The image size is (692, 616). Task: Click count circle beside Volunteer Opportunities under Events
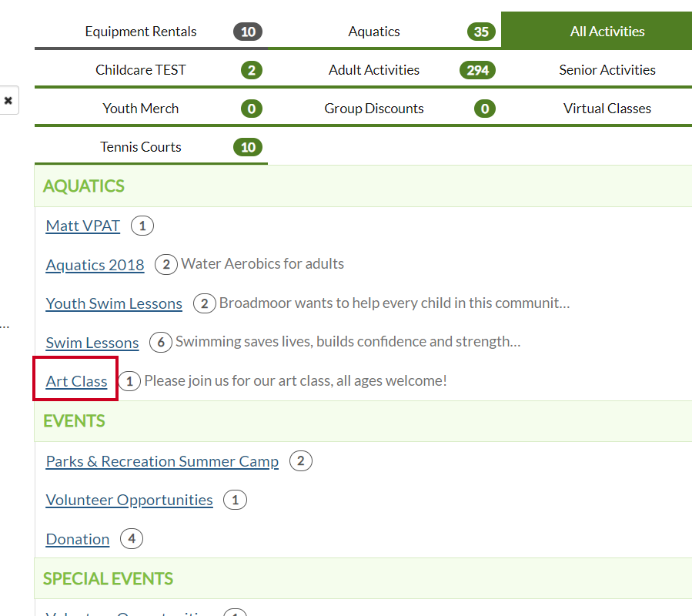point(235,500)
